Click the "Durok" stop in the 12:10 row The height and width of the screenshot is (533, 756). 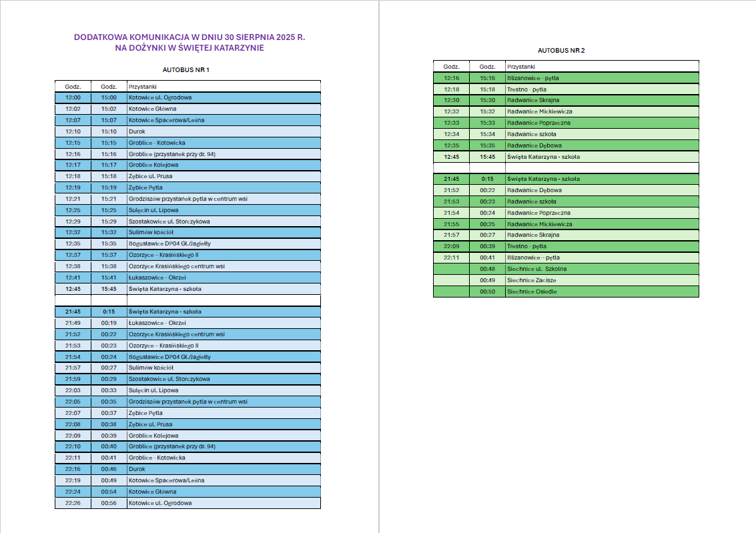coord(137,131)
